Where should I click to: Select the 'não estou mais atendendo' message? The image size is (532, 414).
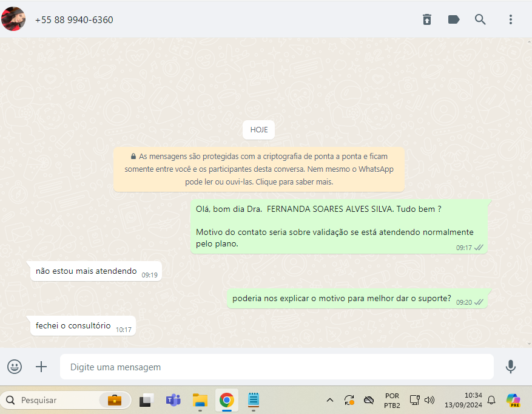86,271
